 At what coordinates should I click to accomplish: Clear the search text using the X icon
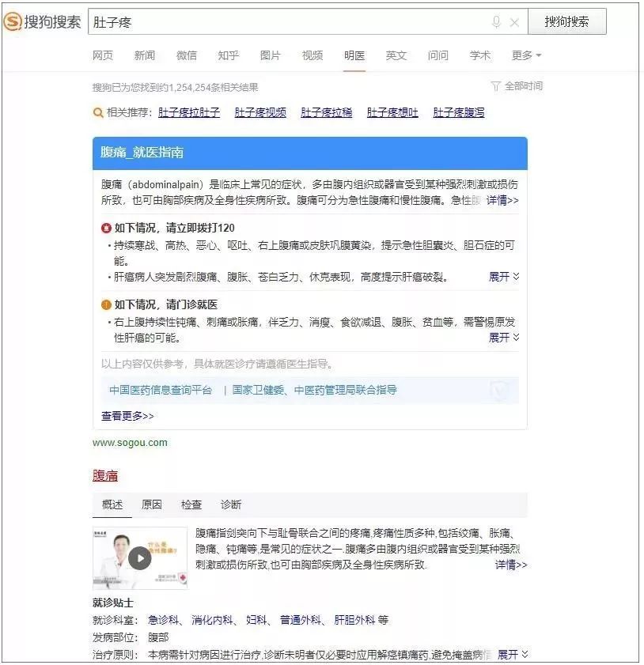pyautogui.click(x=514, y=21)
